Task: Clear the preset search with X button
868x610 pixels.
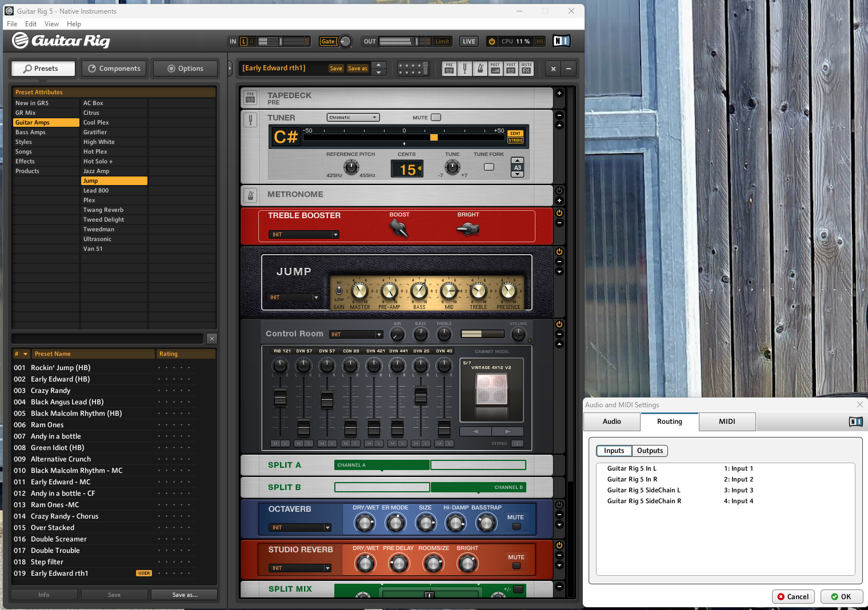Action: (212, 339)
